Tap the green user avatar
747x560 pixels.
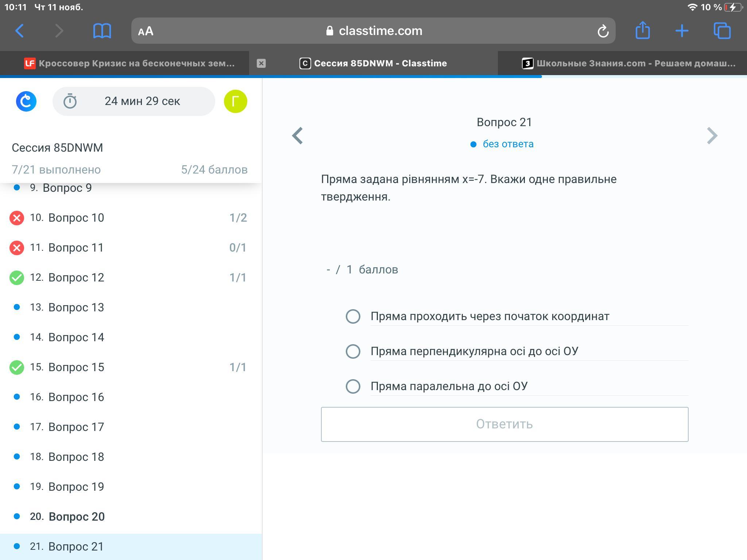(x=235, y=101)
